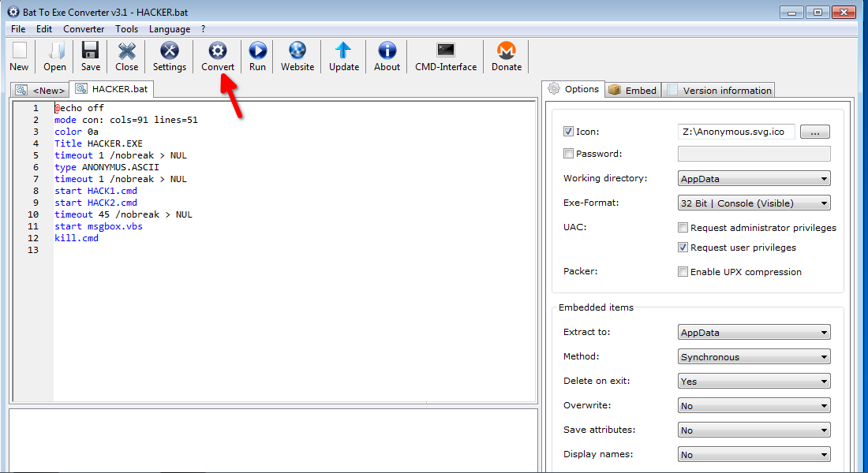This screenshot has width=868, height=473.
Task: Check Request administrator privileges
Action: [x=683, y=227]
